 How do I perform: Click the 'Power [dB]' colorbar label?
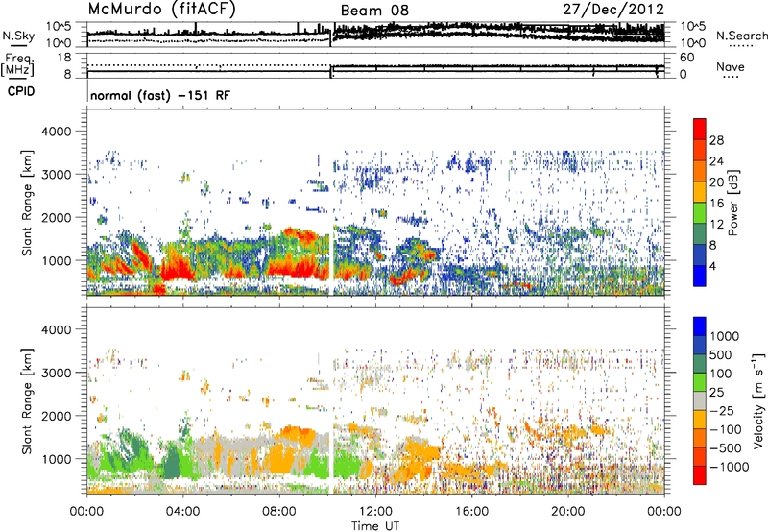click(732, 203)
